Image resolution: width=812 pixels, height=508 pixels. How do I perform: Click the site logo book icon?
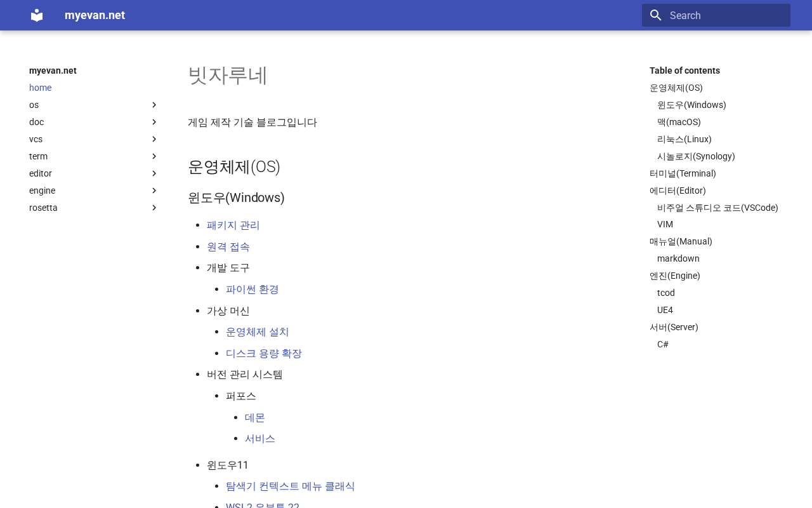click(x=37, y=15)
